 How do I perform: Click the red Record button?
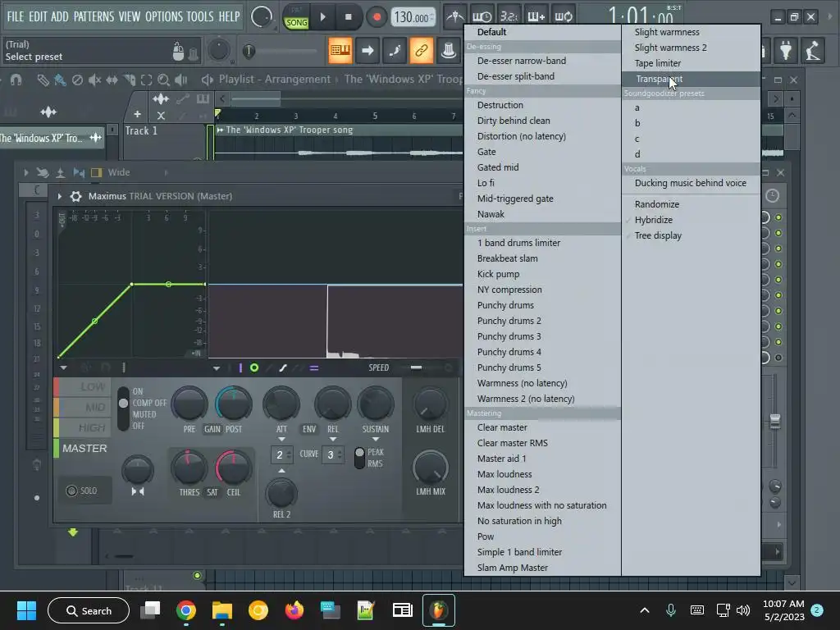pos(377,17)
